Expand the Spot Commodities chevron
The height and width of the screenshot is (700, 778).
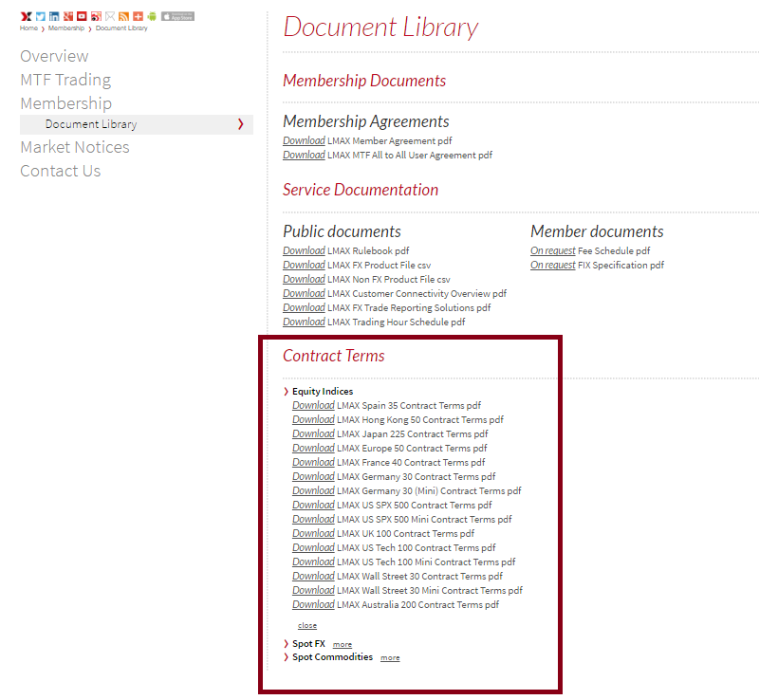(286, 657)
